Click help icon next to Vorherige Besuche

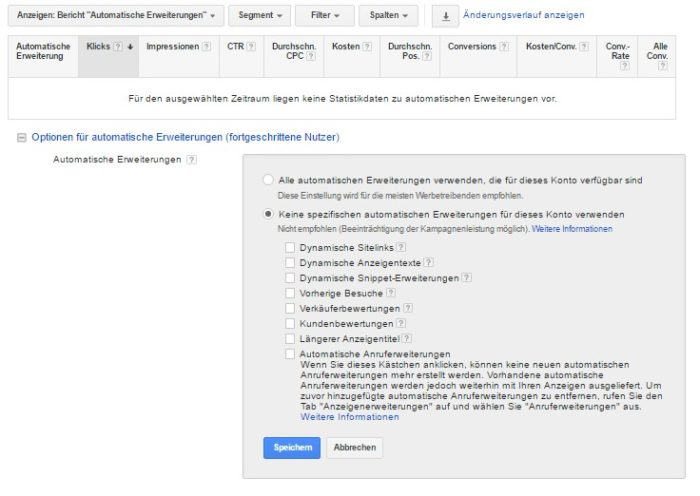coord(391,293)
